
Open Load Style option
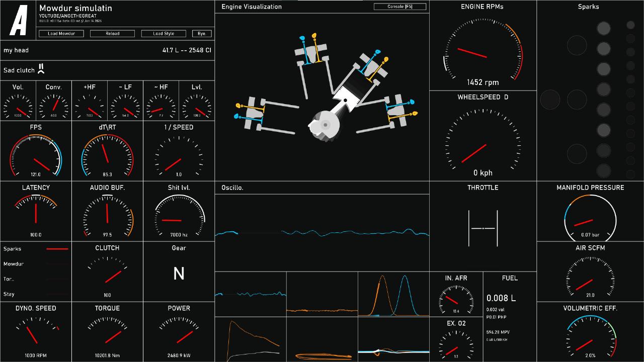[164, 34]
